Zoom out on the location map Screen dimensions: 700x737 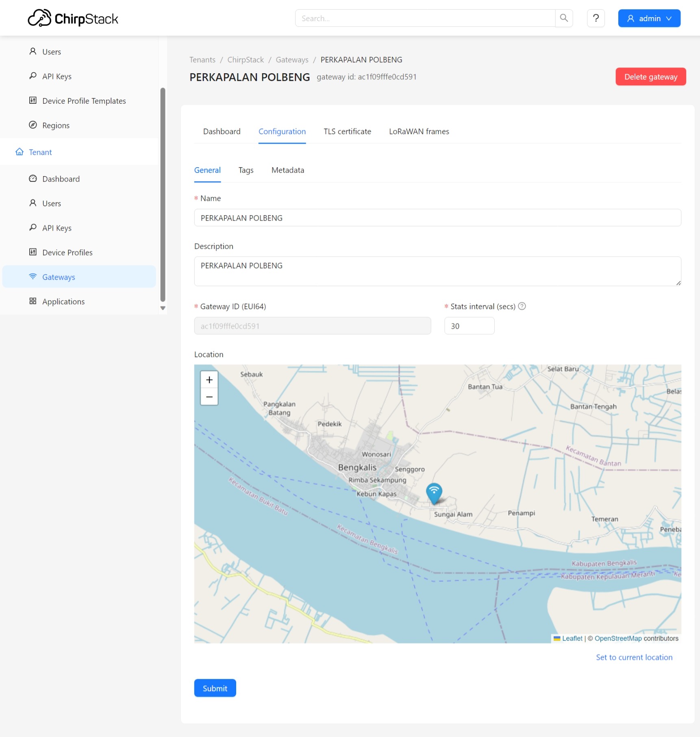point(209,397)
